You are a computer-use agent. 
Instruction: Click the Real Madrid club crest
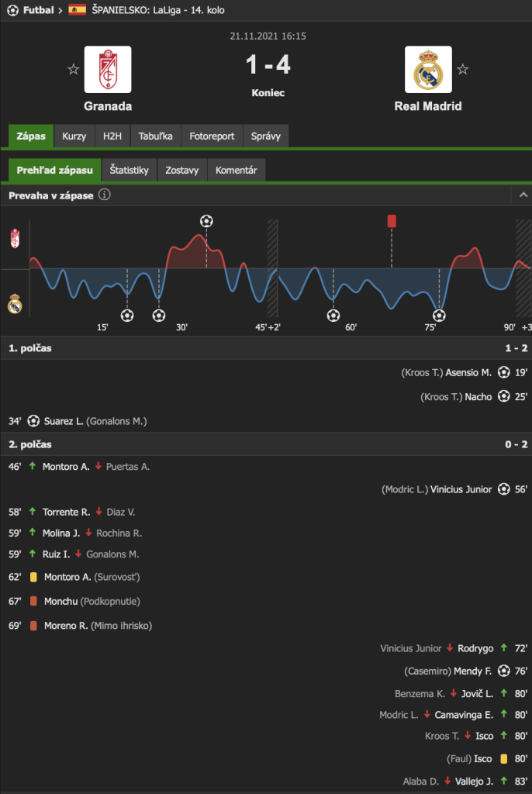428,69
